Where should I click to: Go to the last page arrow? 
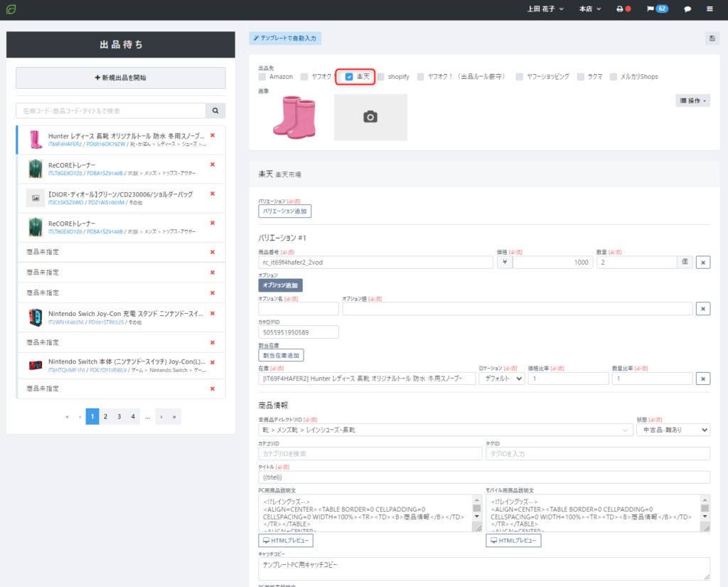[174, 417]
